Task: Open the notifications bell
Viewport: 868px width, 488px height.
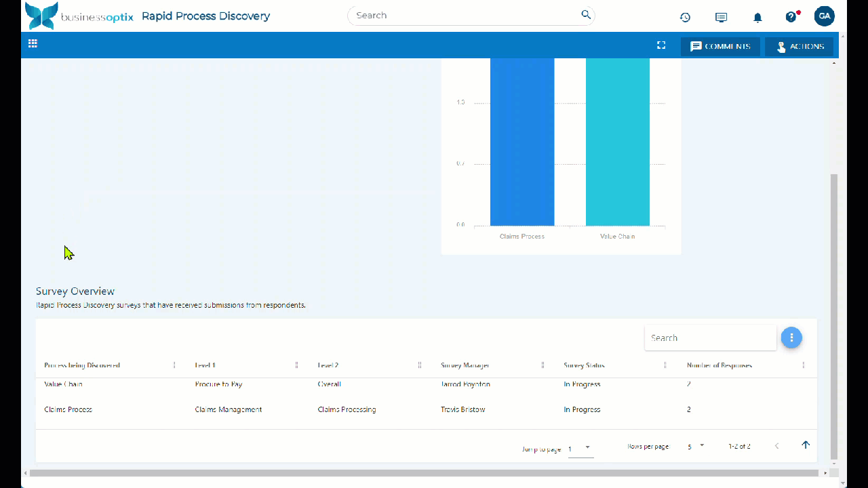Action: click(757, 17)
